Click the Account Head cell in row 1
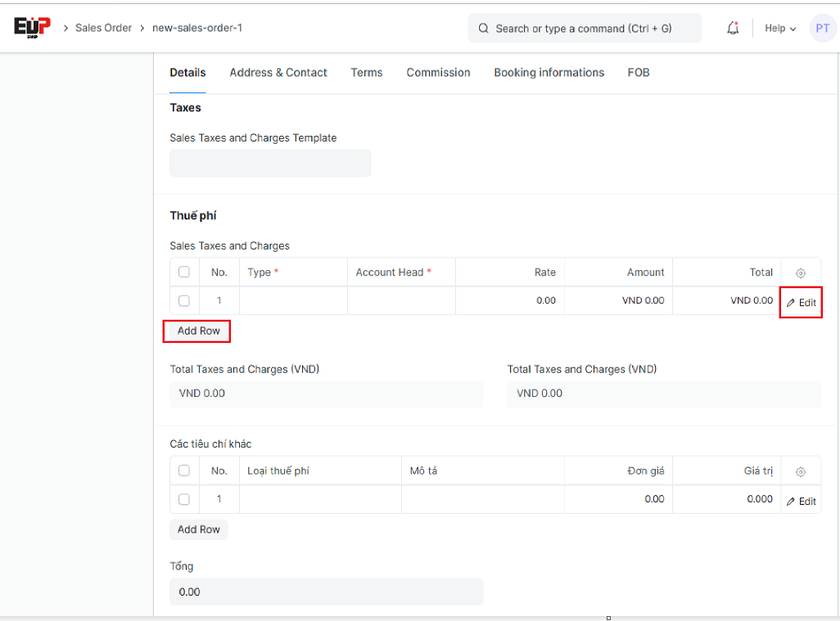 [401, 301]
